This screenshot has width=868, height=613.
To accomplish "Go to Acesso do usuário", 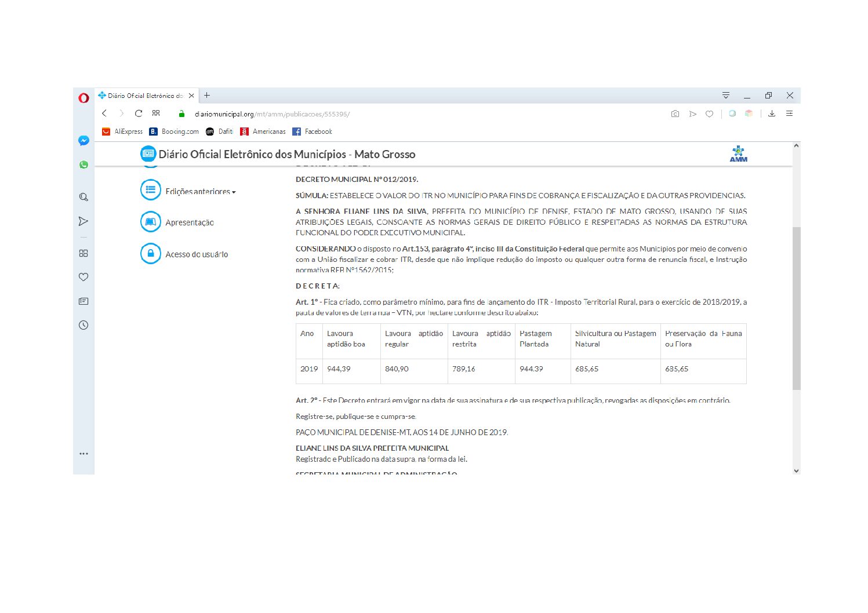I will click(x=197, y=254).
